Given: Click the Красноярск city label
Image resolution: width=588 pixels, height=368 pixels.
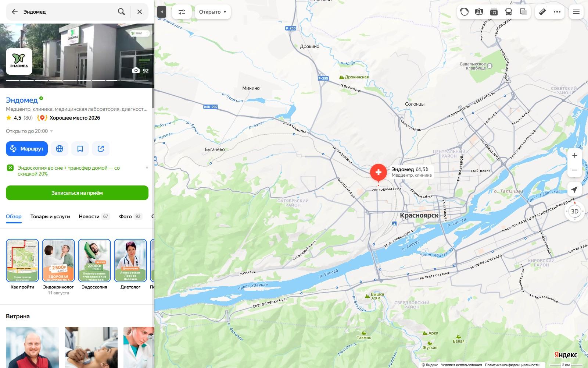Looking at the screenshot, I should coord(419,215).
